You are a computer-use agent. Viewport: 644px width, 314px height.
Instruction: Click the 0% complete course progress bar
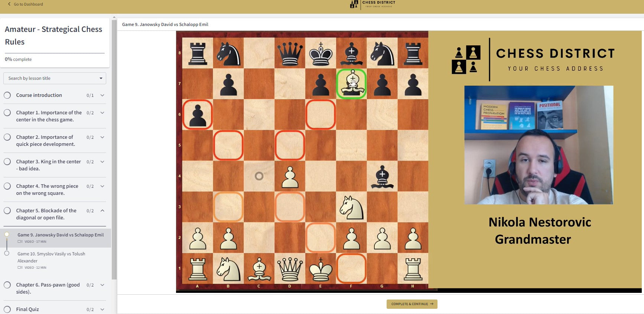(x=55, y=53)
